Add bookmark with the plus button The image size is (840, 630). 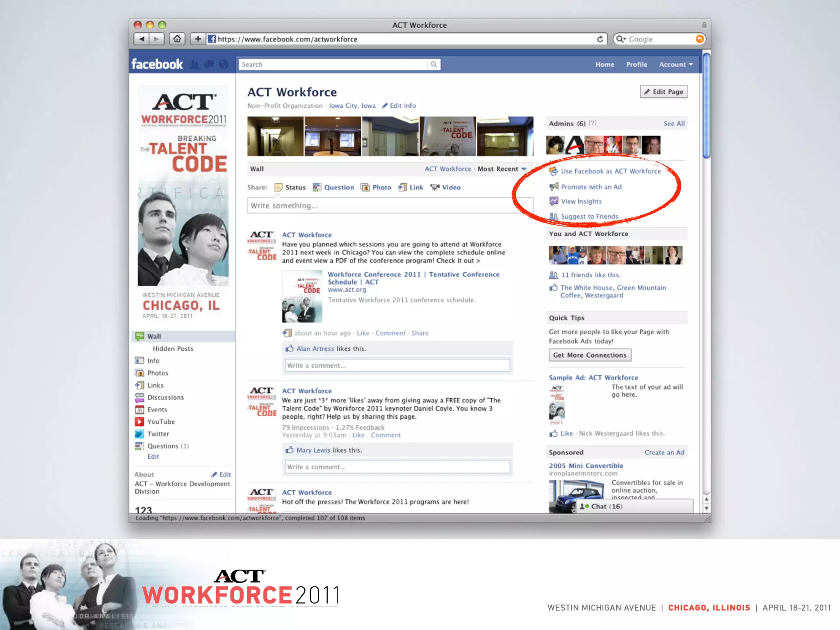tap(198, 39)
